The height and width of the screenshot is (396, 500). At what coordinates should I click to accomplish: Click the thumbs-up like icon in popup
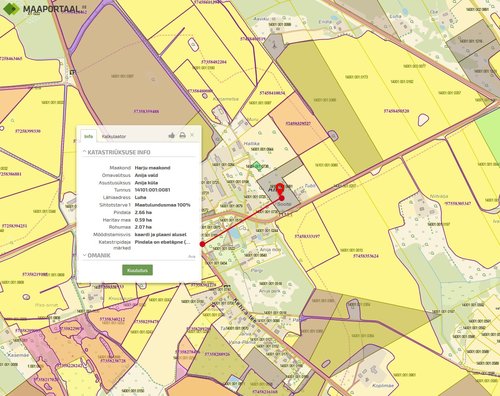coord(172,135)
